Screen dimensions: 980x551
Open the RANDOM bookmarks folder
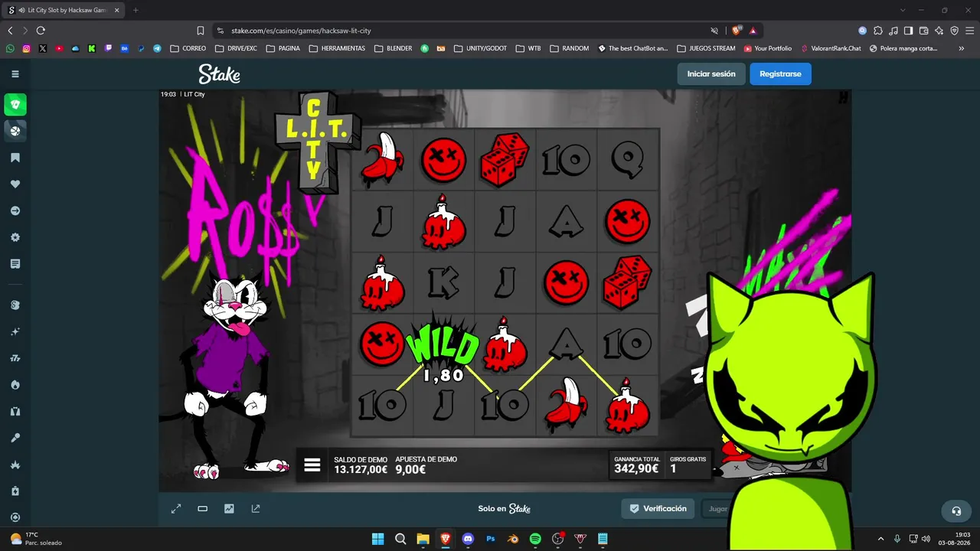(x=569, y=48)
